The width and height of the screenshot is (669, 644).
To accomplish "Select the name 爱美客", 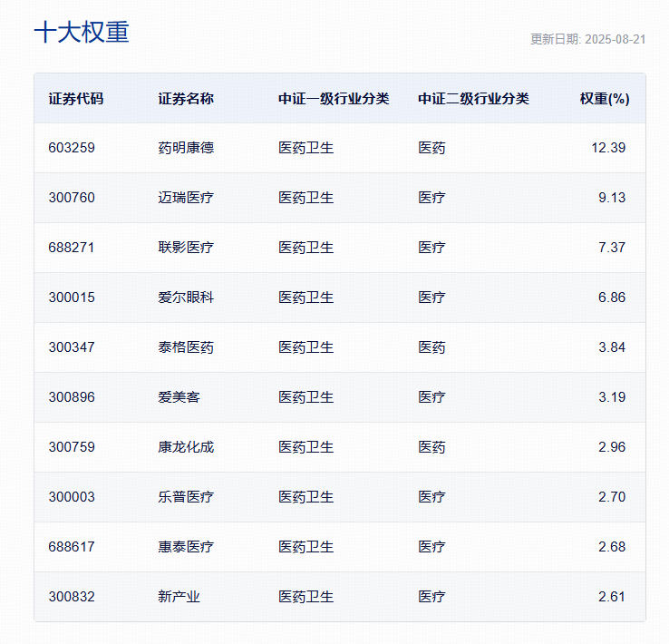I will point(179,397).
